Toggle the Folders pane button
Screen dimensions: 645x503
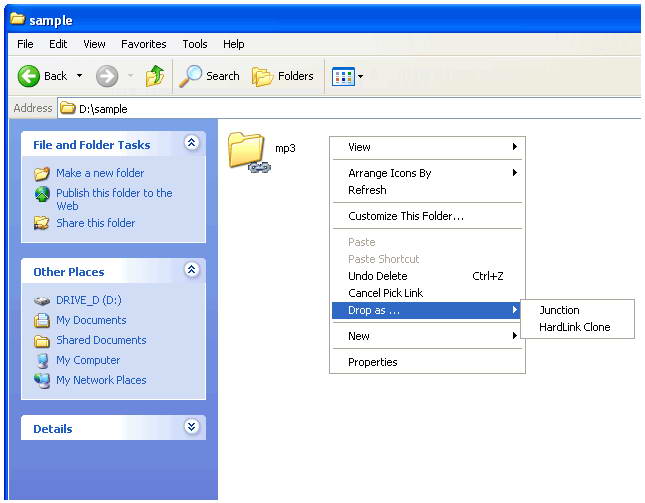[x=283, y=76]
